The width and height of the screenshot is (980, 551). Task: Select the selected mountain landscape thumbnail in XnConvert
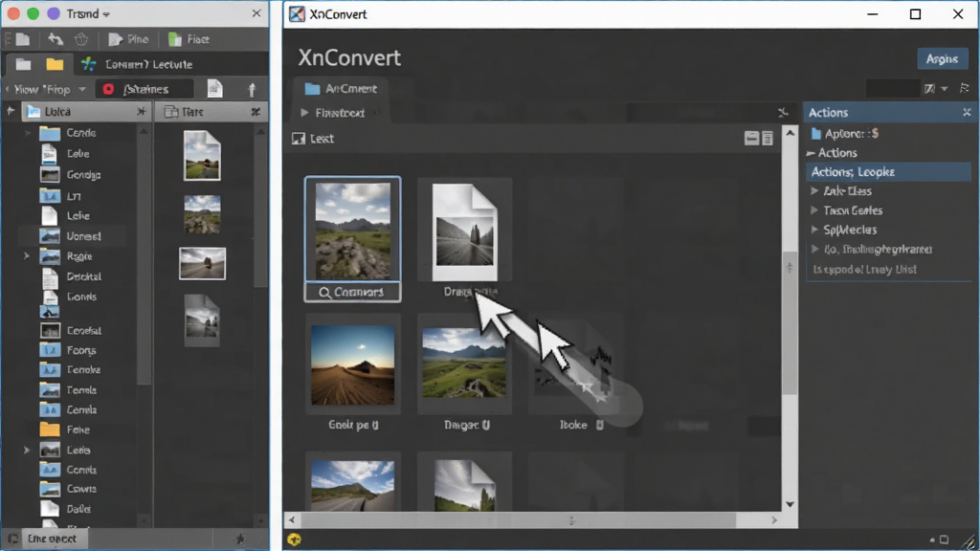point(352,231)
